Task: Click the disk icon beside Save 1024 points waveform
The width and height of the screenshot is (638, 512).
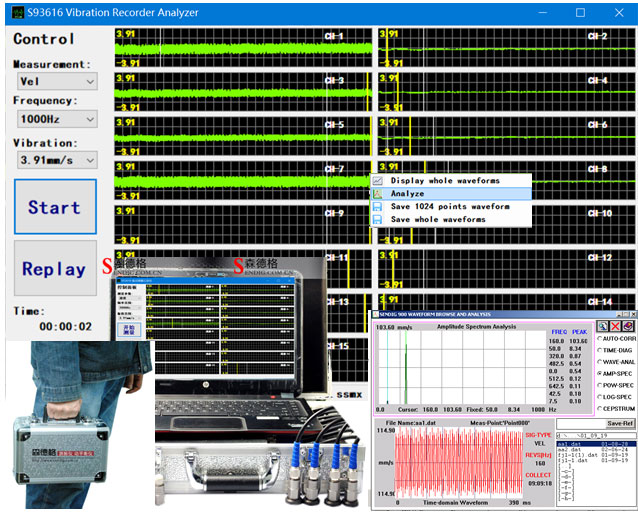Action: (x=378, y=207)
